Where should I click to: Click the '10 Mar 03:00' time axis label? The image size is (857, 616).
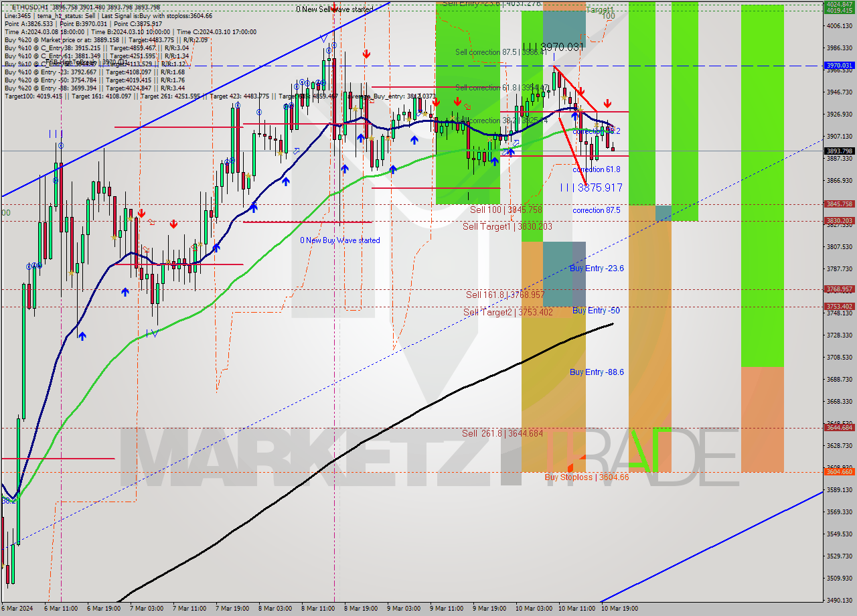click(x=534, y=609)
